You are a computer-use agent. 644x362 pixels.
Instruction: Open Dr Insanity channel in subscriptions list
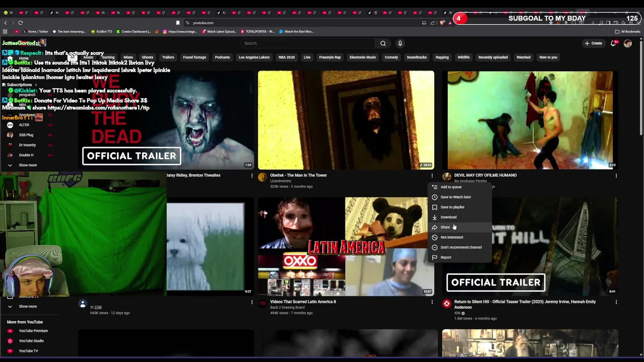coord(27,145)
